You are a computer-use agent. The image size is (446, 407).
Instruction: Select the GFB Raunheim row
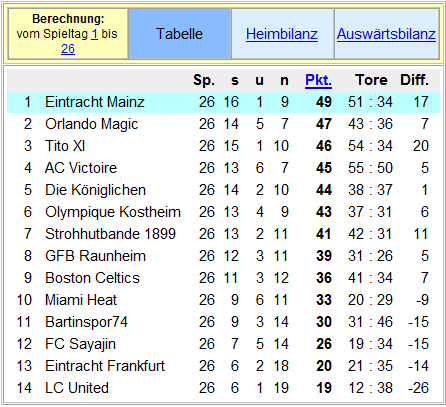223,256
